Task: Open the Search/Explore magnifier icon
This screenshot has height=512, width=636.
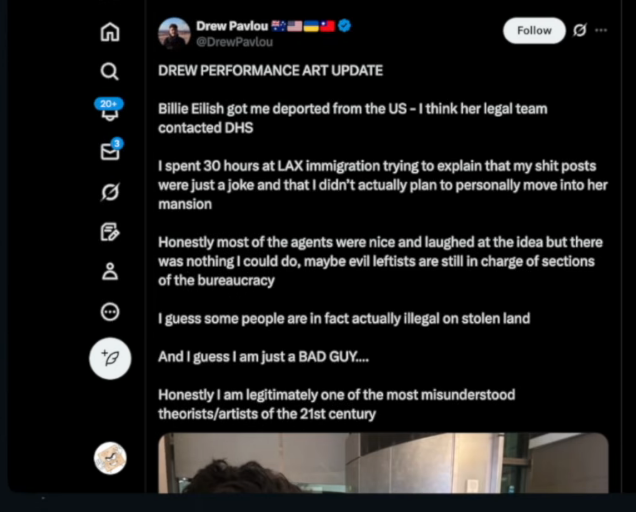Action: pos(110,71)
